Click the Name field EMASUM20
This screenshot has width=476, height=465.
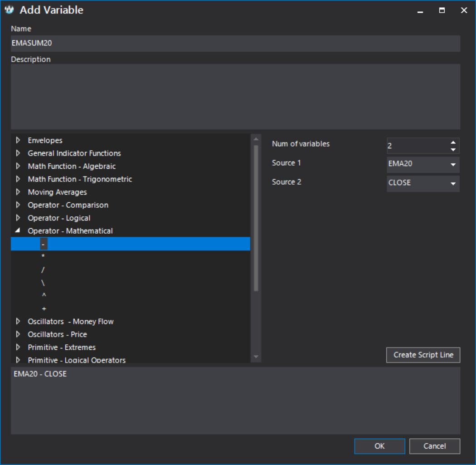[x=236, y=44]
